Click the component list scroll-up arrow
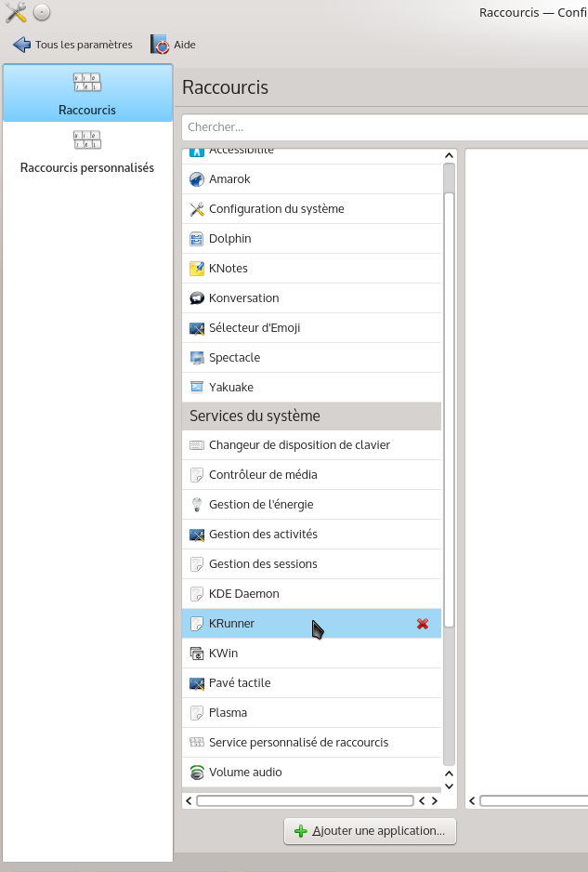Viewport: 588px width, 872px height. click(449, 156)
